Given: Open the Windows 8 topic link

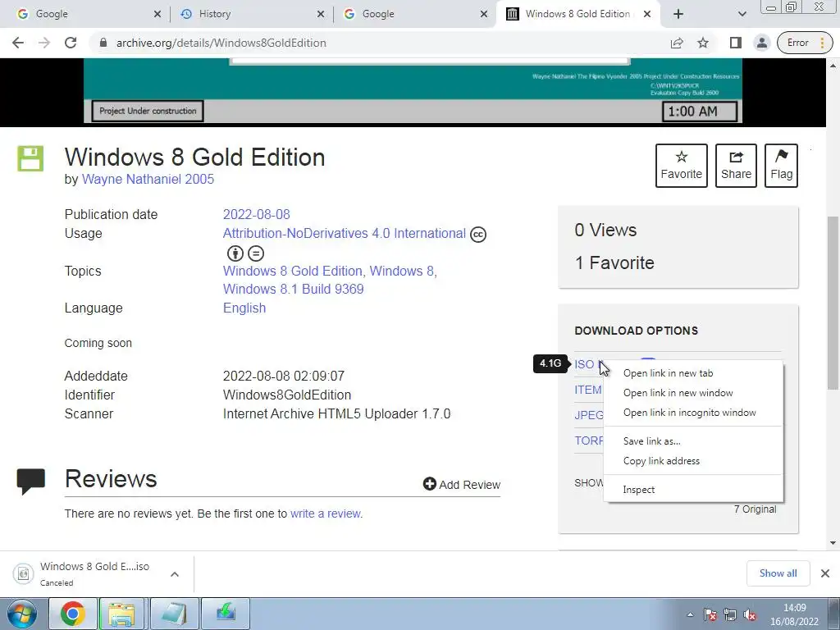Looking at the screenshot, I should coord(401,271).
